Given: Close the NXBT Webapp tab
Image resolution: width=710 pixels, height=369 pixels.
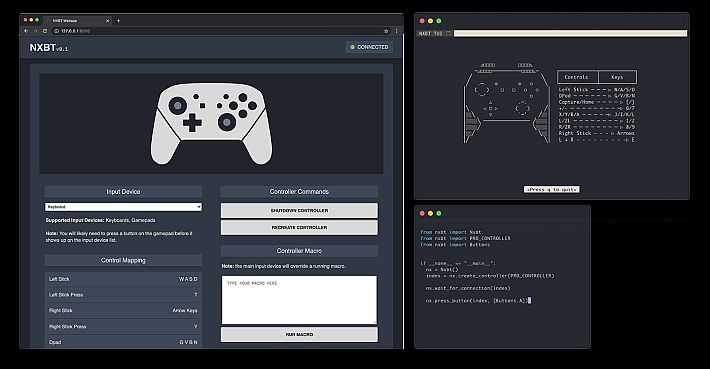Looking at the screenshot, I should coord(107,20).
